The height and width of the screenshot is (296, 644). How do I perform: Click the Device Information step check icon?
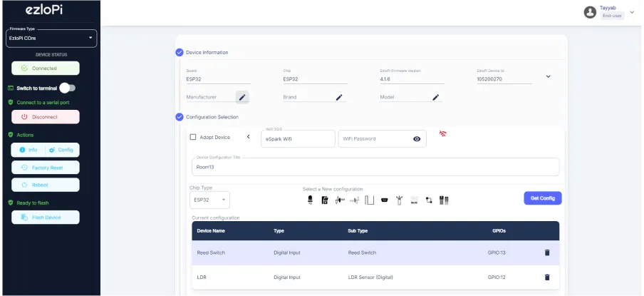click(x=180, y=52)
